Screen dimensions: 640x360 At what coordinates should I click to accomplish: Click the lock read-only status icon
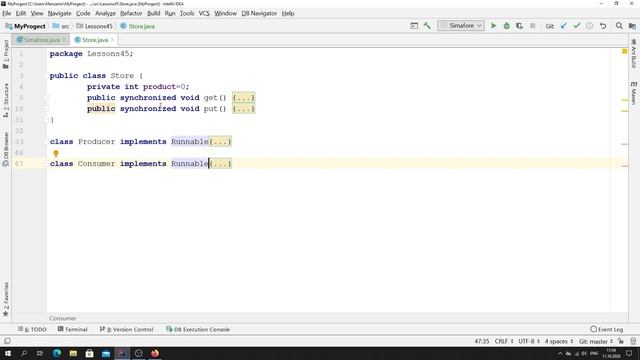[x=621, y=341]
